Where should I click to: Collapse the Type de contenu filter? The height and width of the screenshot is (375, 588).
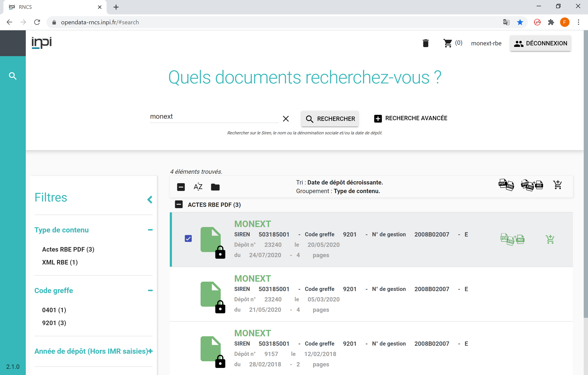tap(150, 230)
